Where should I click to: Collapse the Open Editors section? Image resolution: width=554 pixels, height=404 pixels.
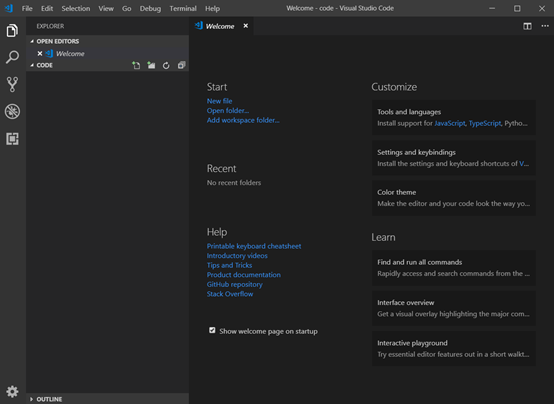click(x=32, y=41)
